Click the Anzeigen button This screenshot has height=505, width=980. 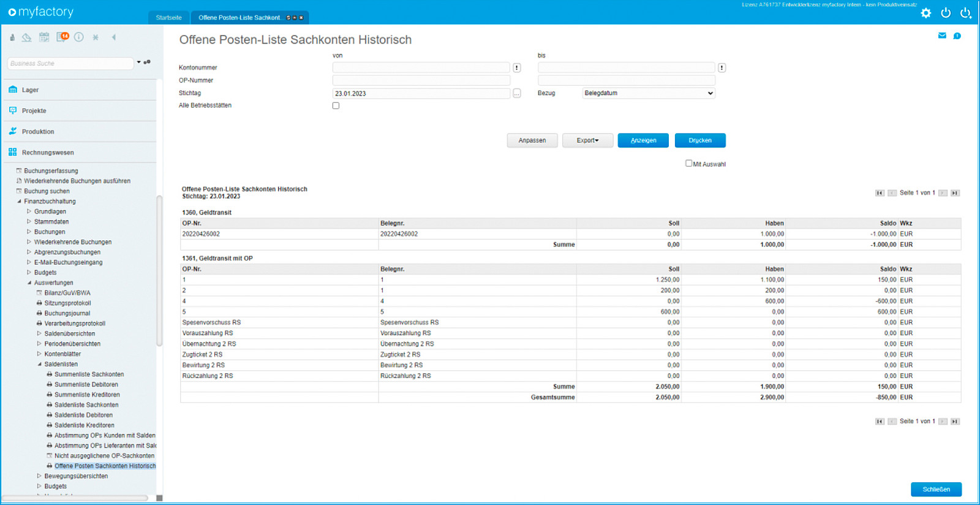(x=643, y=140)
